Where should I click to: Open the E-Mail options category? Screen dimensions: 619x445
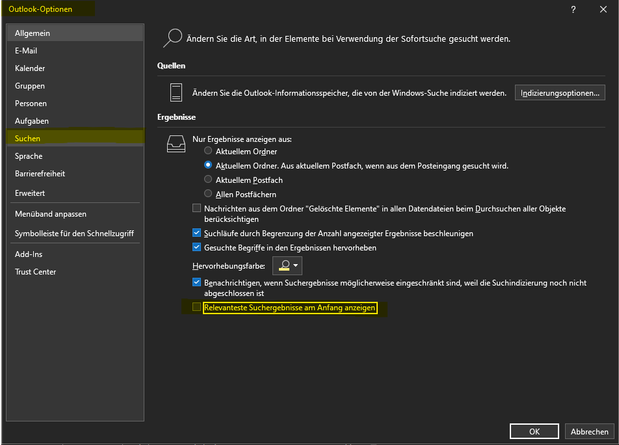[75, 51]
